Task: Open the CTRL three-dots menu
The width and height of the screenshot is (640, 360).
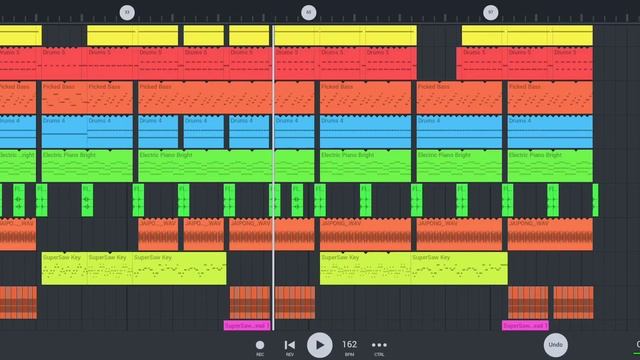Action: [x=379, y=348]
